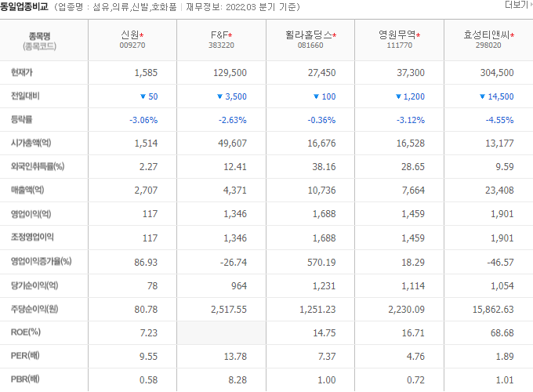The width and height of the screenshot is (533, 392).
Task: Click revenue value 23,408
Action: click(x=499, y=191)
